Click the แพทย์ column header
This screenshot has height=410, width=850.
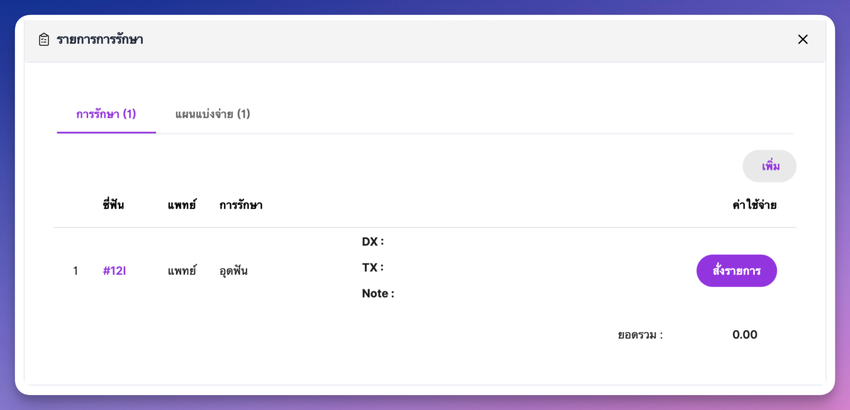click(x=182, y=205)
